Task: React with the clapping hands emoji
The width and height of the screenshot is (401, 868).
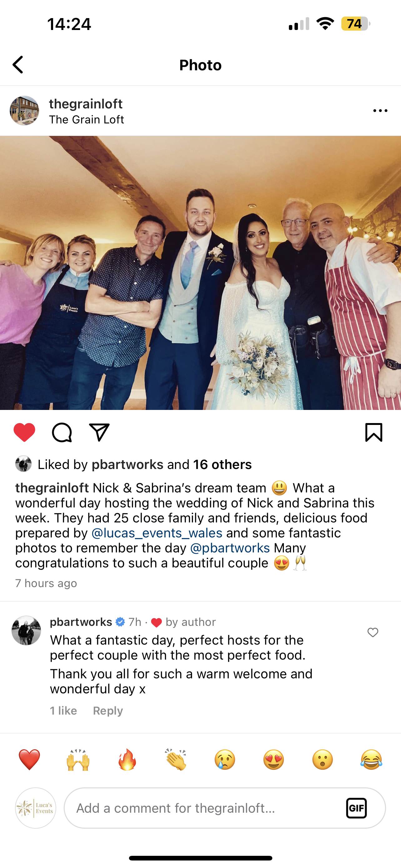Action: click(176, 760)
